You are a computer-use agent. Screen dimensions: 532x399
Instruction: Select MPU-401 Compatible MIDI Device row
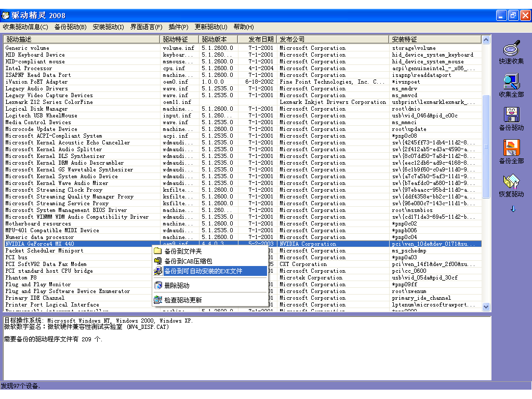click(x=243, y=230)
